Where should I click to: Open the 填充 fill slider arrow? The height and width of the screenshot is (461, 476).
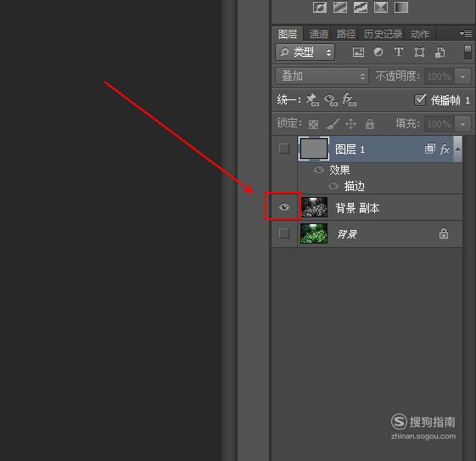pos(462,124)
